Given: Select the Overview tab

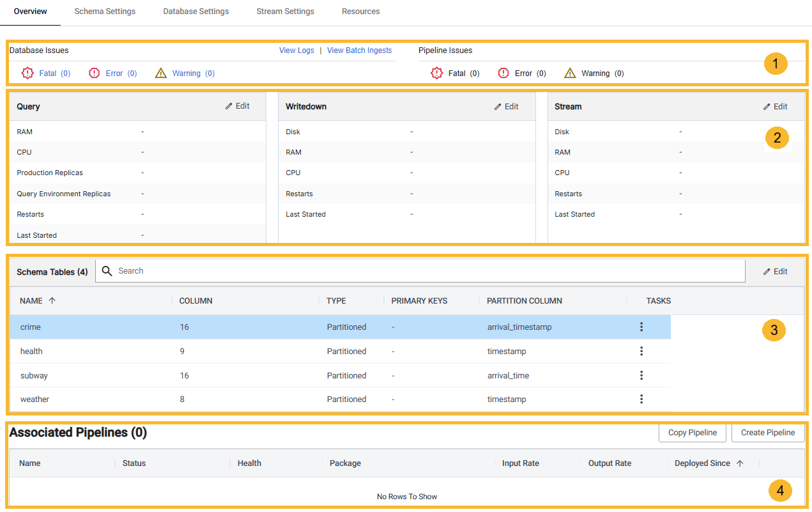Looking at the screenshot, I should coord(30,12).
